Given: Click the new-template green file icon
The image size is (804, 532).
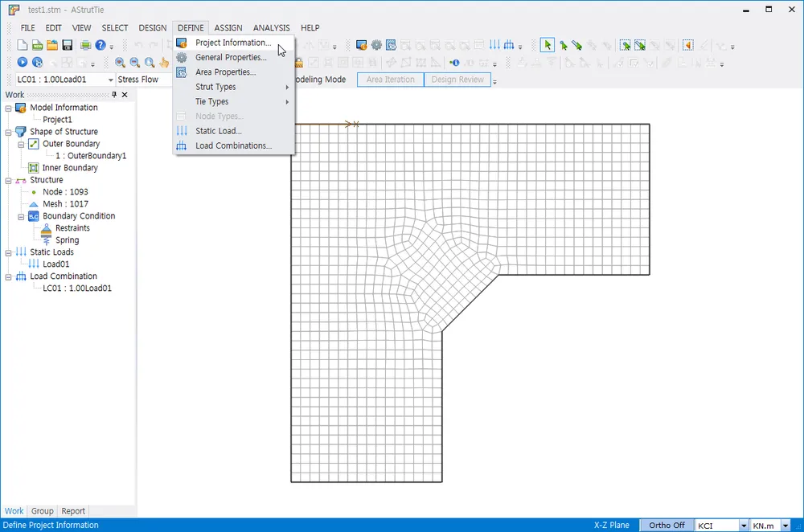Looking at the screenshot, I should click(x=38, y=46).
